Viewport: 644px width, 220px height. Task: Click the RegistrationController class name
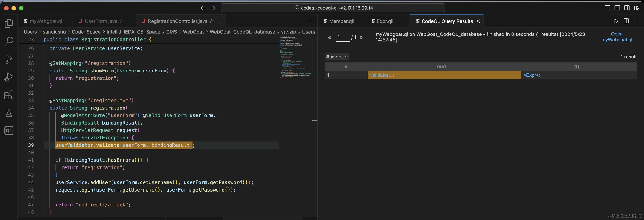[114, 39]
